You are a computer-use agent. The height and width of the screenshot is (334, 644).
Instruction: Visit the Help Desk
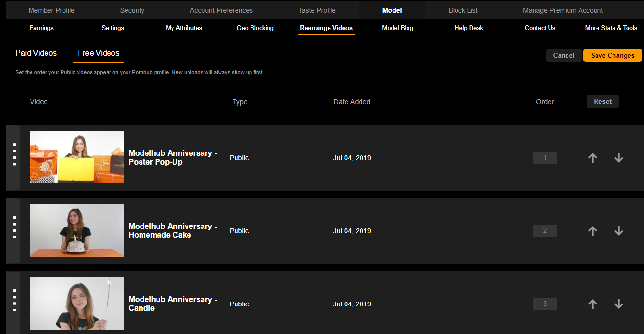tap(469, 28)
